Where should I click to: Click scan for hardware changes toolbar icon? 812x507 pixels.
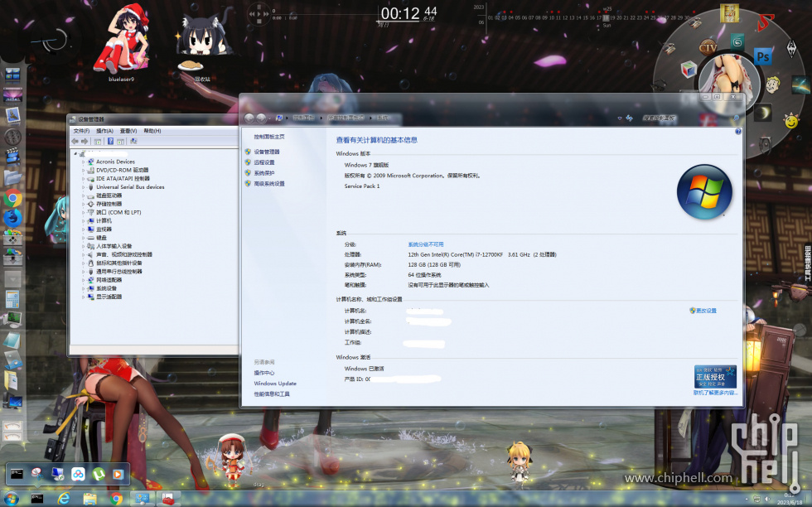(x=133, y=141)
